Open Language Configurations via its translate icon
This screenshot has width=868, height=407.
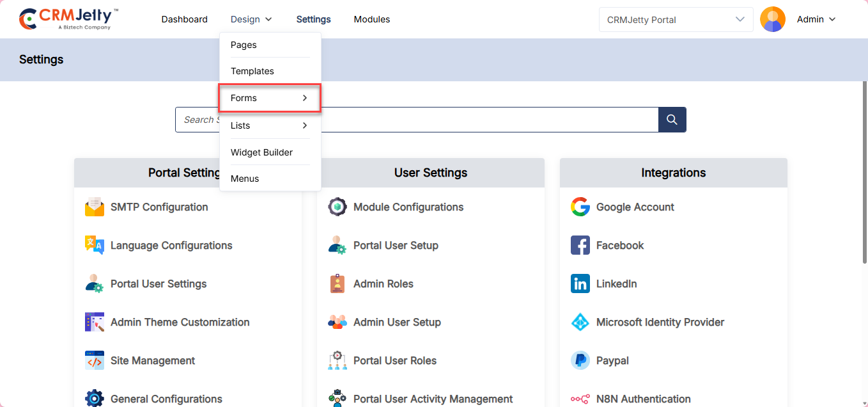tap(95, 246)
